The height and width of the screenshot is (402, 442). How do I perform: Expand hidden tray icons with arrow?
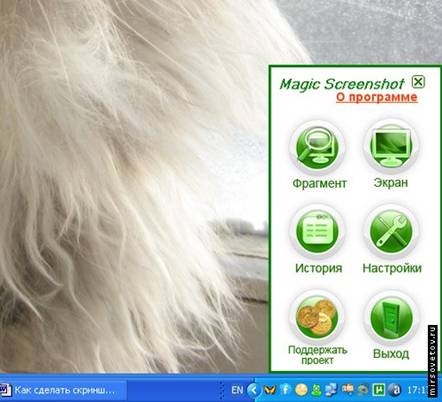pyautogui.click(x=254, y=390)
